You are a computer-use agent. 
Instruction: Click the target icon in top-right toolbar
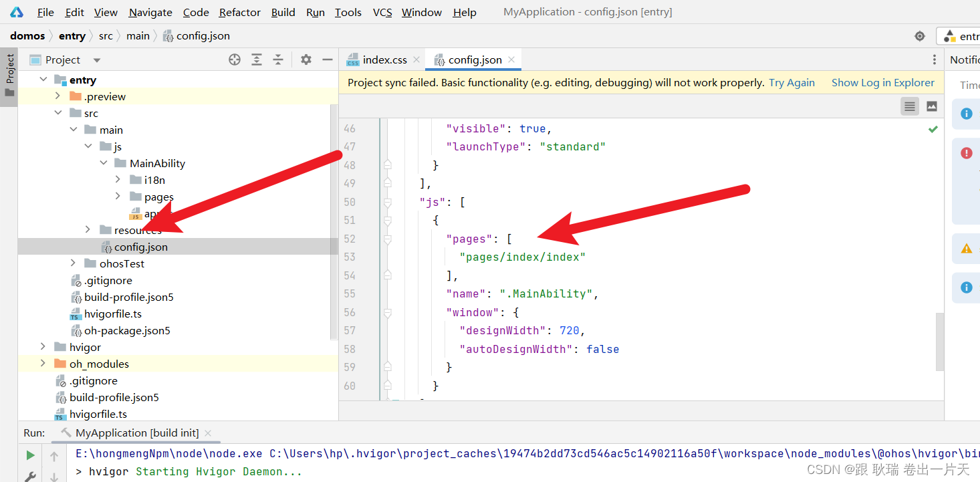point(920,36)
